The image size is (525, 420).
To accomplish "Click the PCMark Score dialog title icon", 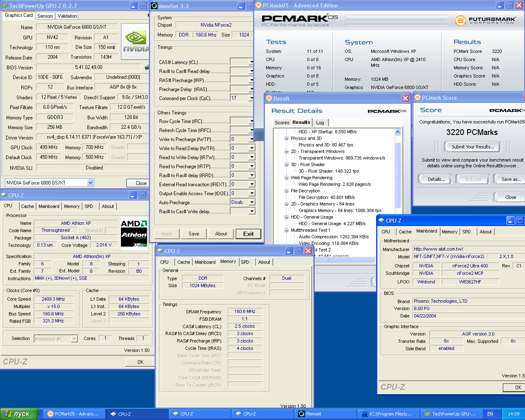I will tap(418, 97).
